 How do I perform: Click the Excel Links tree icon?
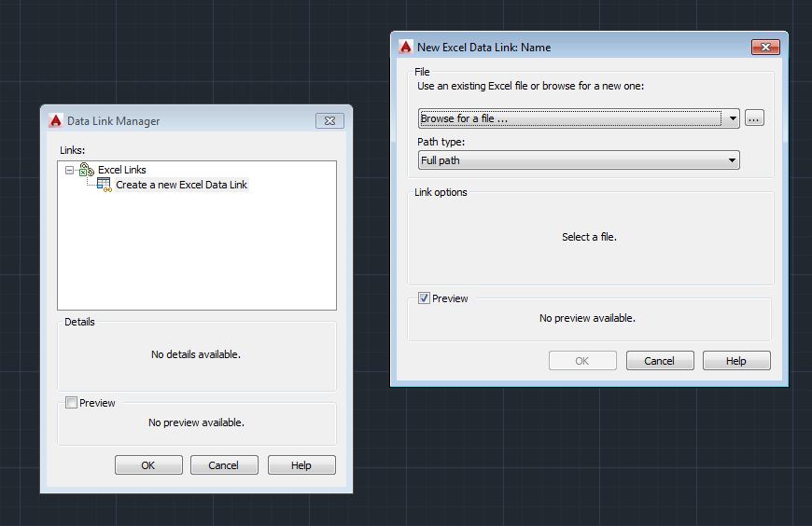click(87, 170)
